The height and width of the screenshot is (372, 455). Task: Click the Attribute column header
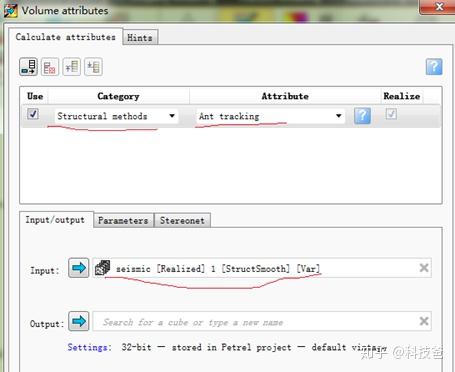pyautogui.click(x=285, y=96)
